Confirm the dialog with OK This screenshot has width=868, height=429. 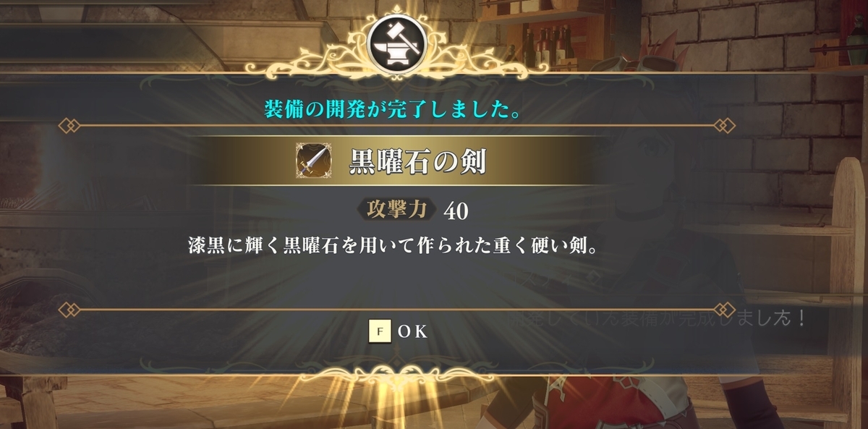399,331
